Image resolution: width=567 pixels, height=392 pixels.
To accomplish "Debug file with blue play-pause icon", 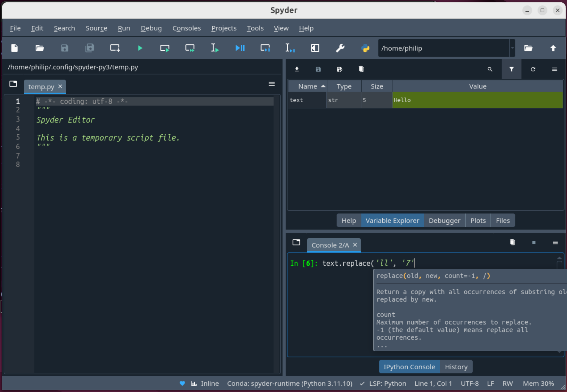I will click(x=240, y=48).
